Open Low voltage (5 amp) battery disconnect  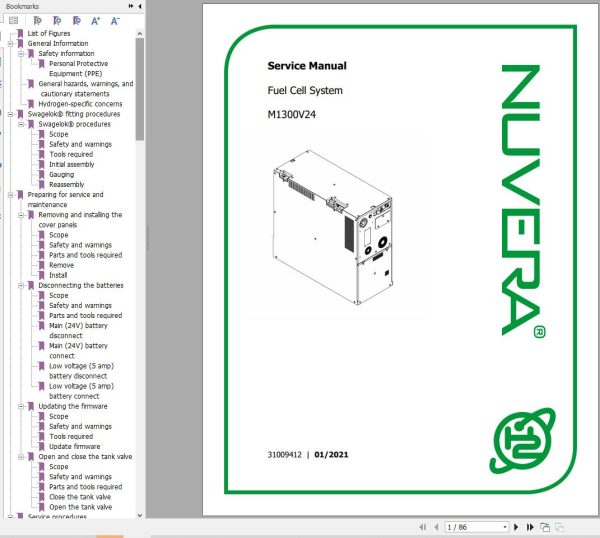(x=81, y=371)
